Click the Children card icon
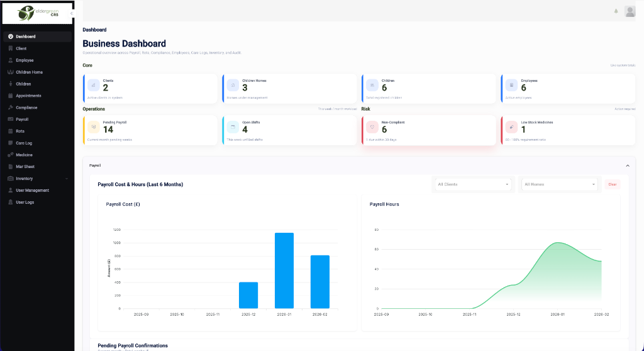Screen dimensions: 644x351 pos(372,85)
